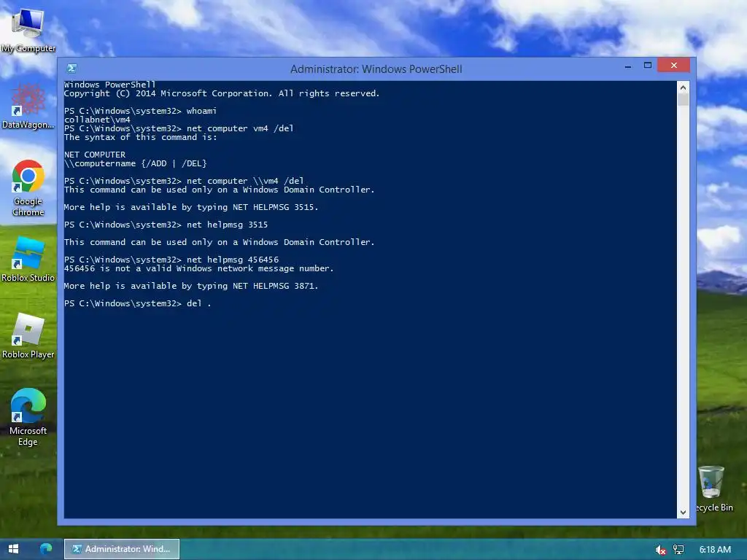Click the muted volume tray icon
This screenshot has height=560, width=747.
660,550
